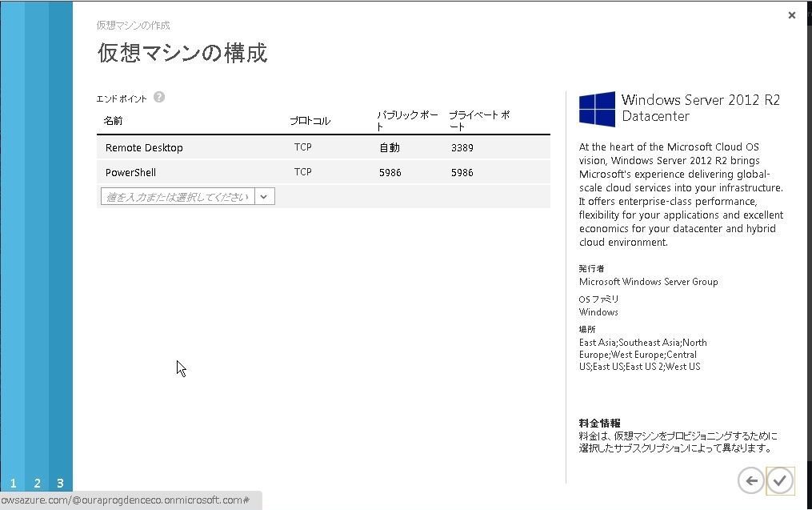The width and height of the screenshot is (812, 510).
Task: Click Windows Server 2012 R2 Datacenter title
Action: pos(701,108)
